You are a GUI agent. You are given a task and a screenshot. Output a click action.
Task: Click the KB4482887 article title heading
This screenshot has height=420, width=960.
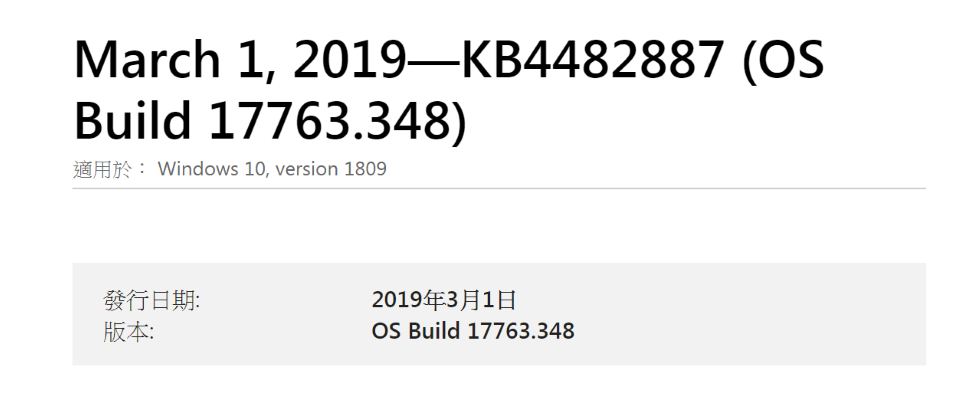tap(449, 89)
